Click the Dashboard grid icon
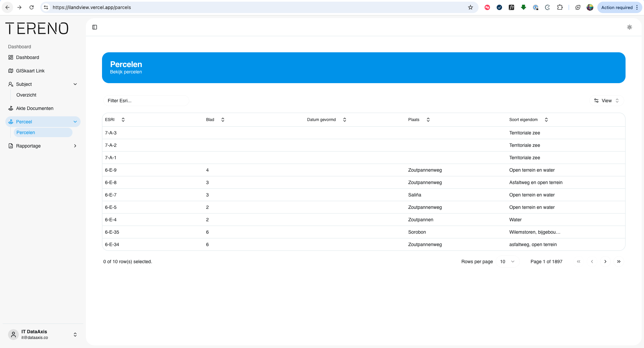The image size is (644, 348). [11, 57]
